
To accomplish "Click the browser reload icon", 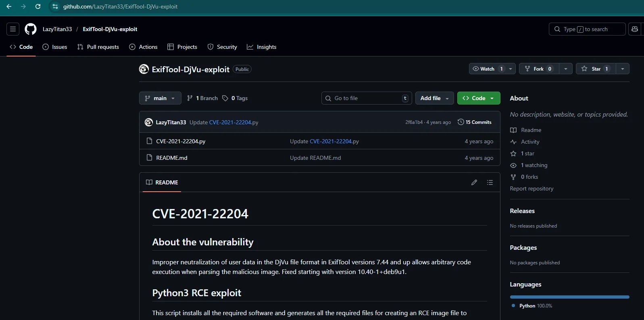I will point(38,6).
